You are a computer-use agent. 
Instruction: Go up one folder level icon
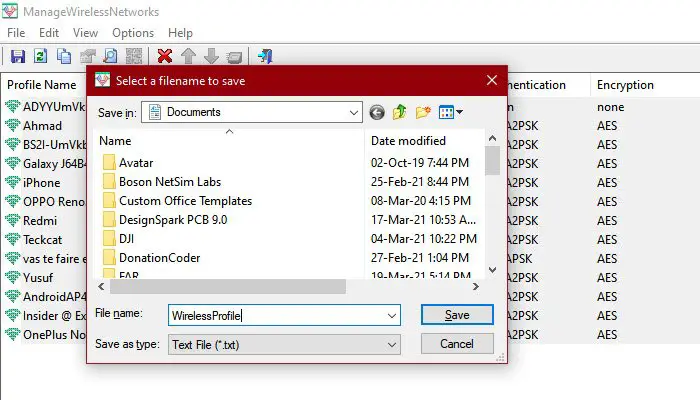tap(400, 112)
